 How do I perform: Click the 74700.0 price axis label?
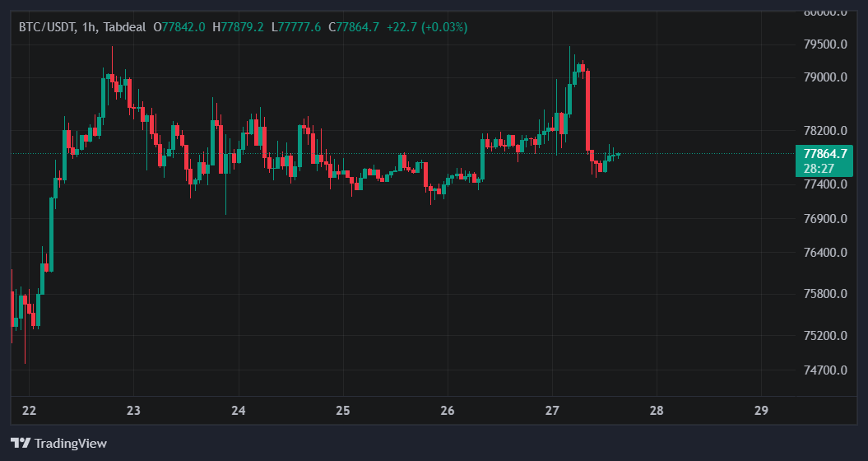(x=825, y=370)
